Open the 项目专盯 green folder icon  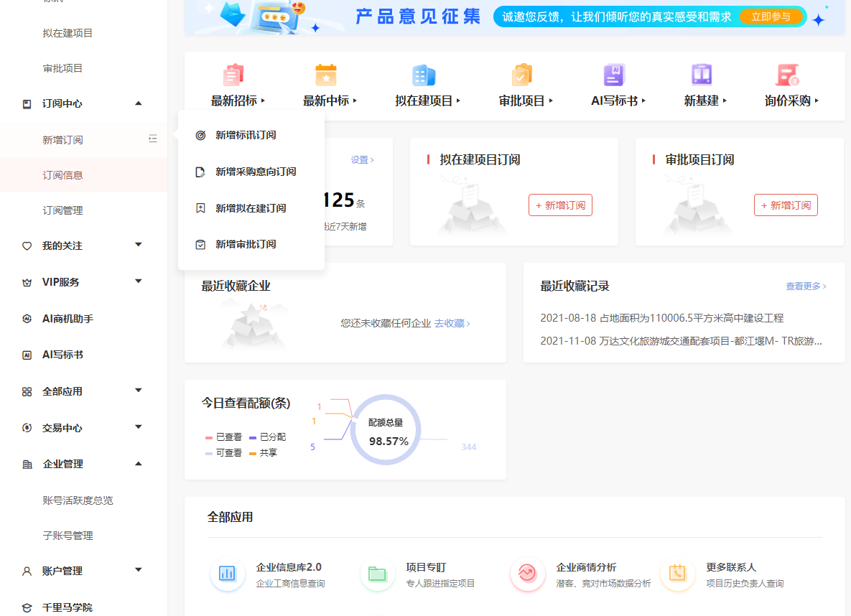(377, 573)
